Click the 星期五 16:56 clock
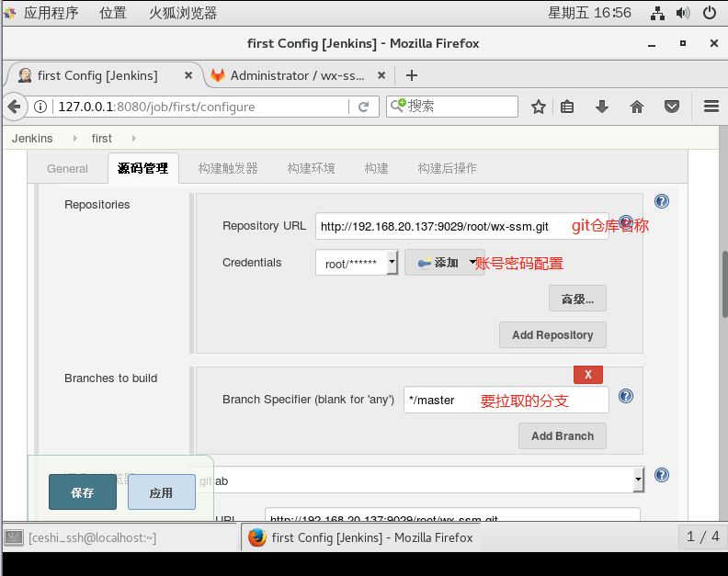This screenshot has width=728, height=576. click(588, 13)
